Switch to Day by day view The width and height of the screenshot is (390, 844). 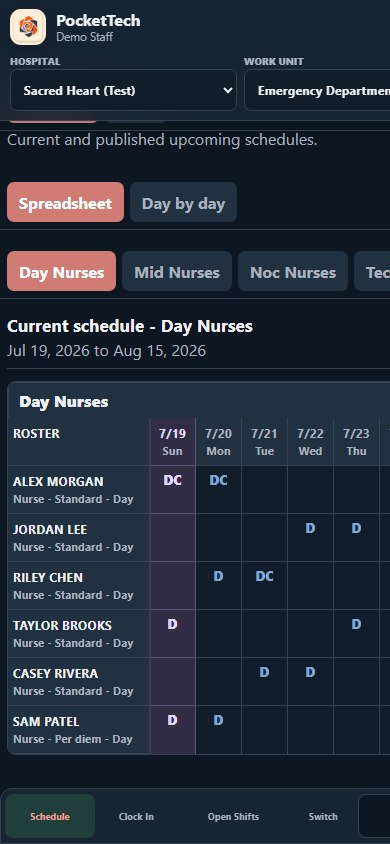click(183, 202)
